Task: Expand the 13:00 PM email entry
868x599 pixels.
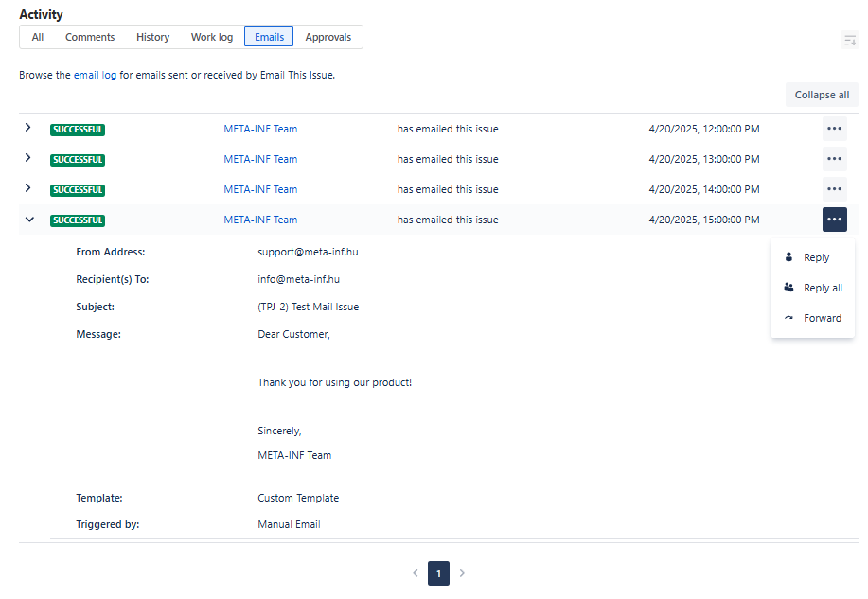Action: [28, 158]
